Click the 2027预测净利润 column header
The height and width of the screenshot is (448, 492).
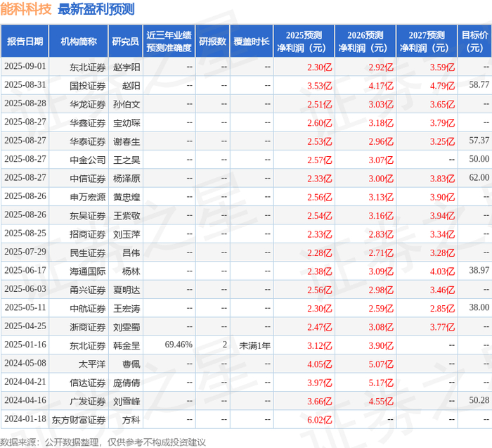tap(427, 41)
